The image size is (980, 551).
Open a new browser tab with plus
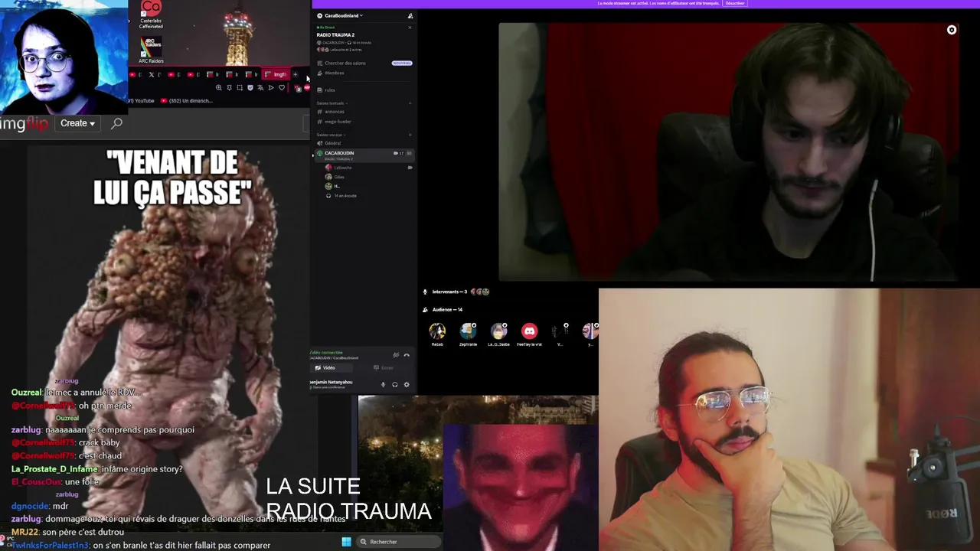point(295,75)
